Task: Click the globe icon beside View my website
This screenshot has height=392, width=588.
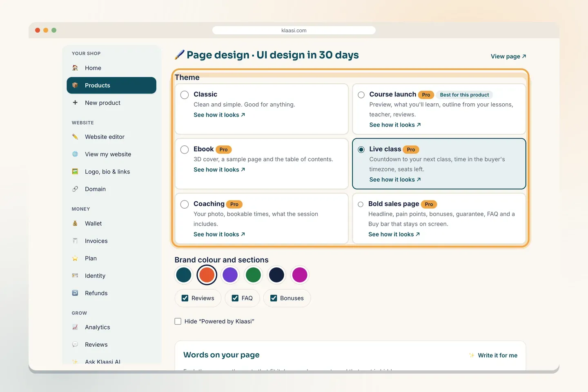Action: [75, 154]
